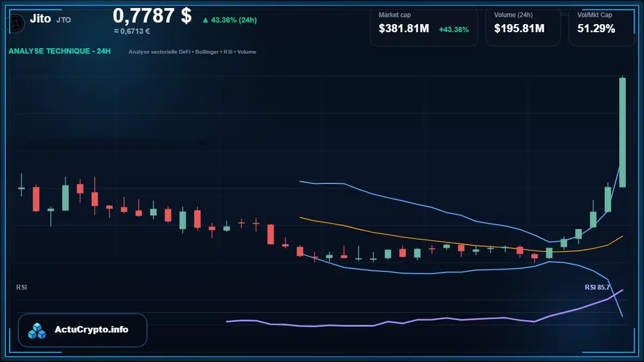Click the tall green candle on the far right
644x362 pixels.
coord(623,132)
